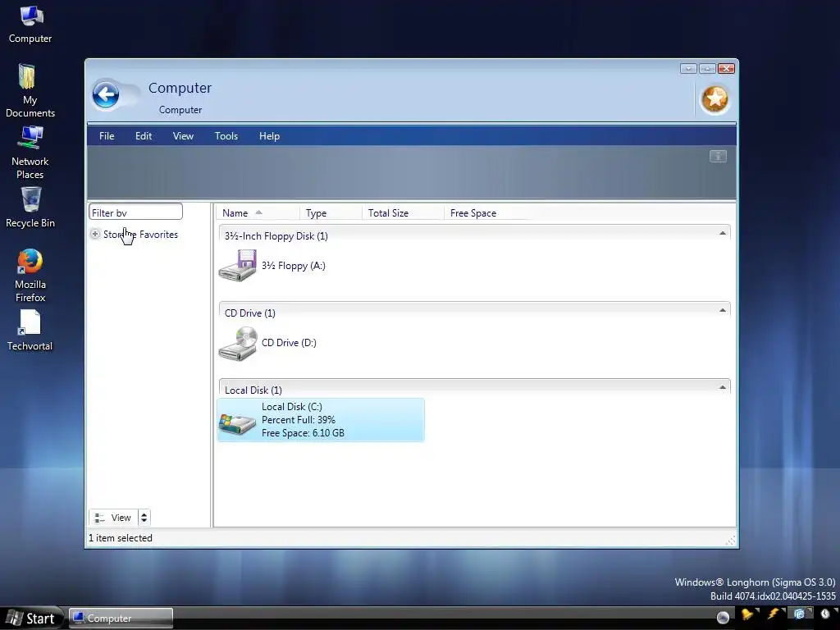This screenshot has width=840, height=630.
Task: Click the 'Percent Full: 39%' text
Action: tap(299, 420)
